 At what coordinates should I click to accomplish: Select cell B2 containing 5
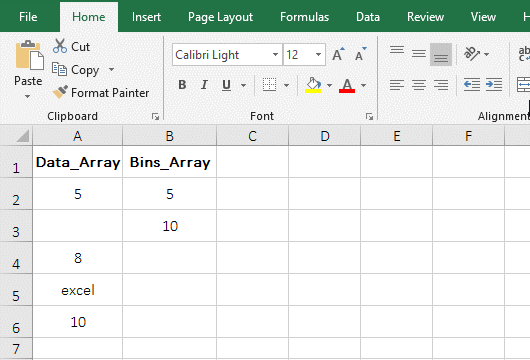point(170,194)
